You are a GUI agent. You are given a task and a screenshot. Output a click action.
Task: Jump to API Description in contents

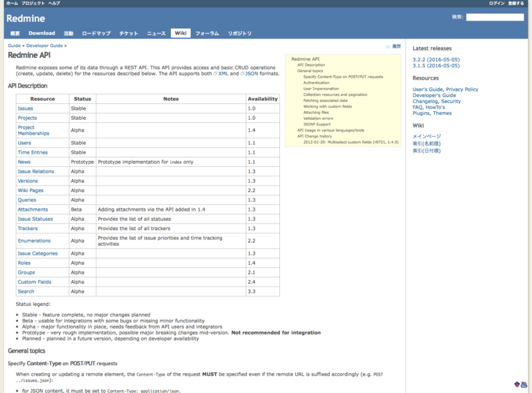(311, 65)
